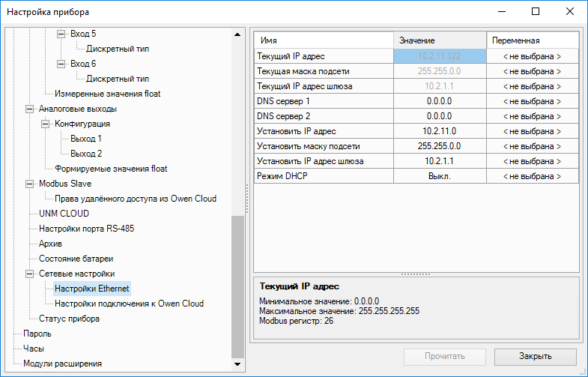Select Модули расширения in tree
588x377 pixels.
62,364
